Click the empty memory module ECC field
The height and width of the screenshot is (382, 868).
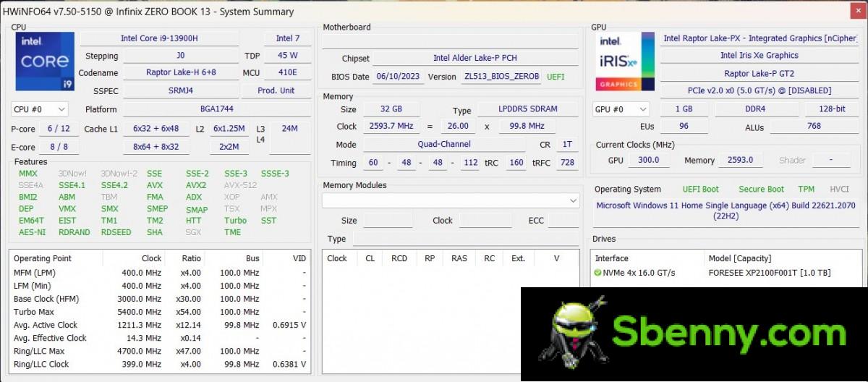point(564,221)
